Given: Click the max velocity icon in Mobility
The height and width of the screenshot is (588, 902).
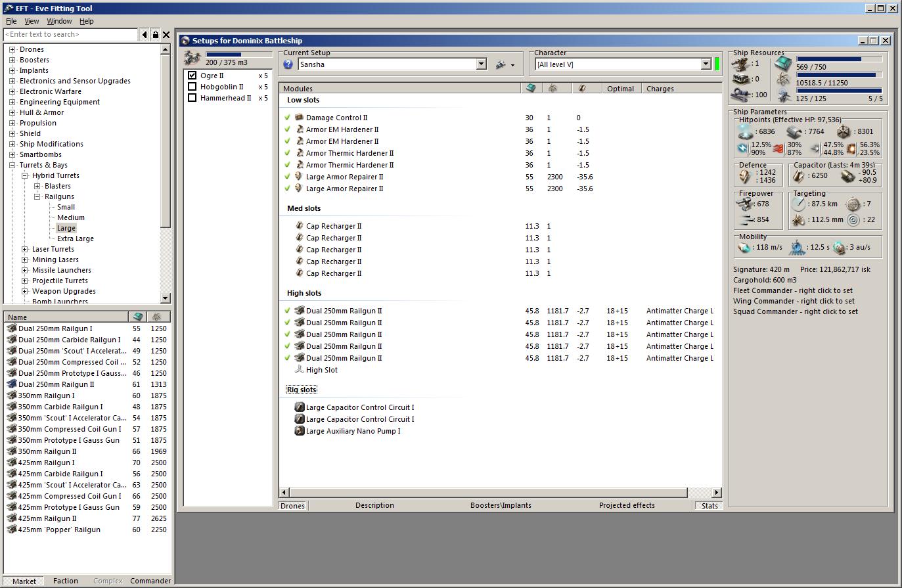Looking at the screenshot, I should (x=744, y=248).
